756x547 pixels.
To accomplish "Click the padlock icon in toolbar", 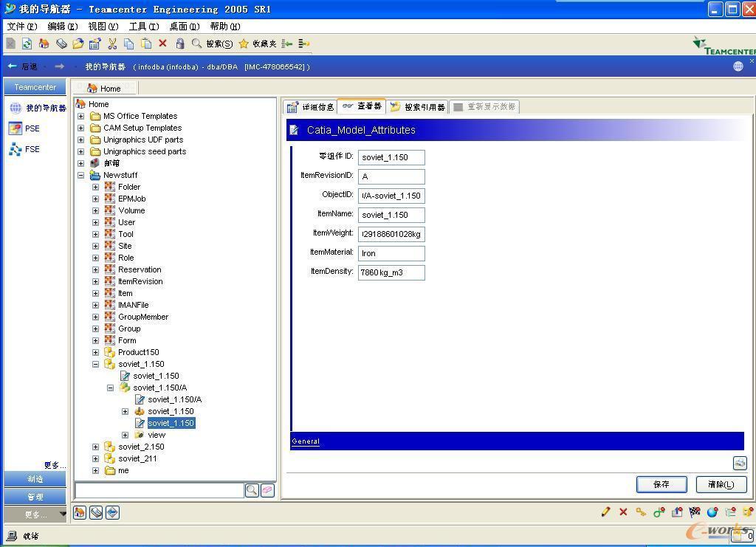I will coord(180,44).
